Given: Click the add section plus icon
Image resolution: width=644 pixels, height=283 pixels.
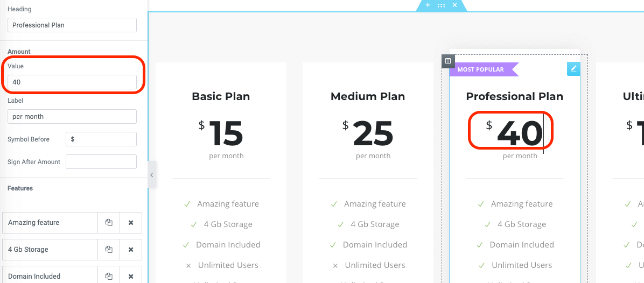Looking at the screenshot, I should (428, 5).
